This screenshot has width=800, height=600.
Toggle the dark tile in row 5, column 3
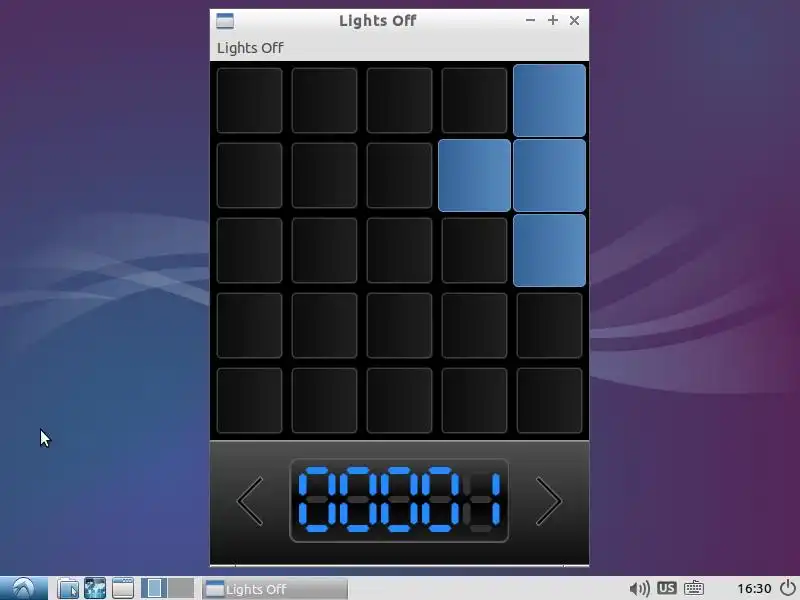[x=399, y=401]
